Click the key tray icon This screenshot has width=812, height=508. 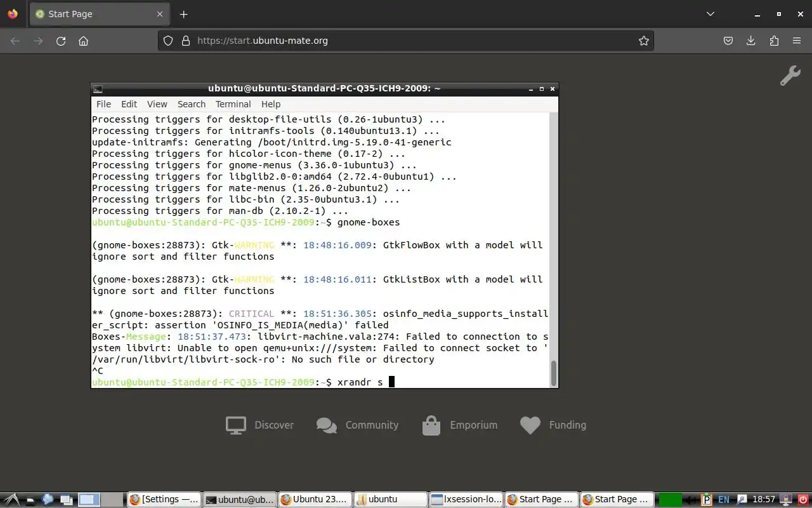[x=741, y=500]
